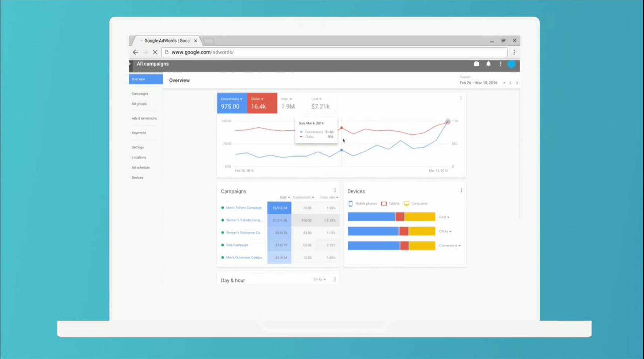Viewport: 644px width, 359px height.
Task: Open Ad schedule in the left sidebar
Action: tap(141, 167)
